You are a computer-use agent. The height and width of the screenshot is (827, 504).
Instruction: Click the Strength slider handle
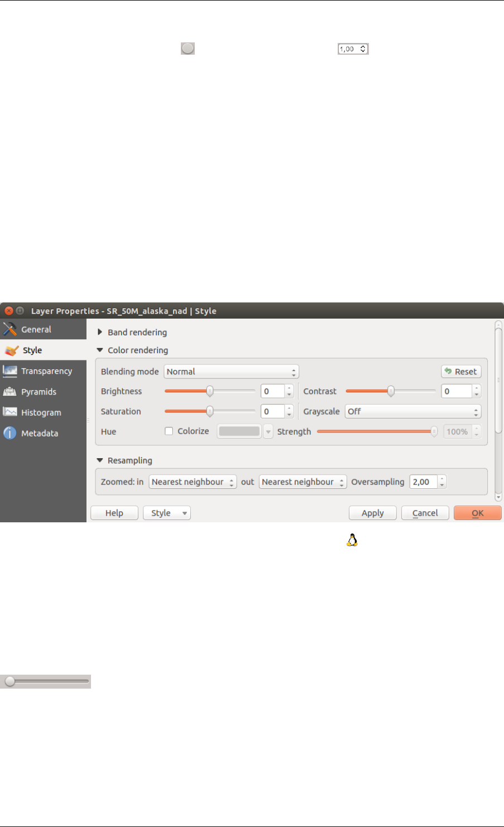[434, 431]
